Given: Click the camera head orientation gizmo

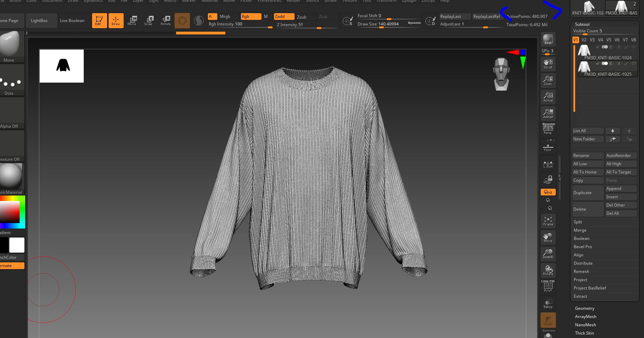Looking at the screenshot, I should point(501,74).
